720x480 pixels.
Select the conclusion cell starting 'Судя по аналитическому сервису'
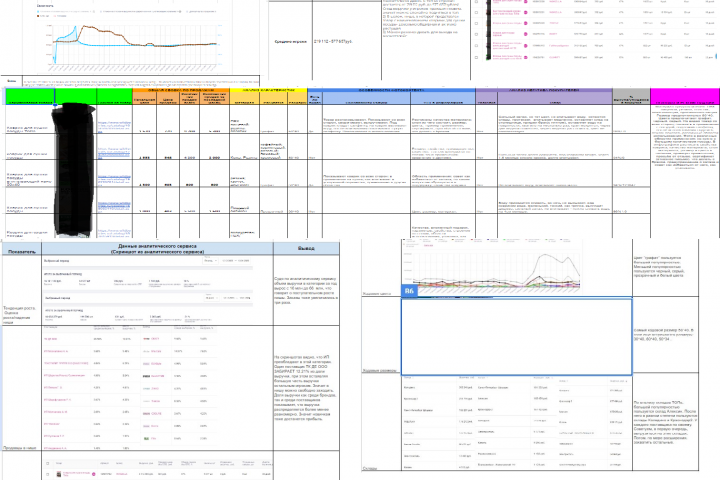coord(306,291)
